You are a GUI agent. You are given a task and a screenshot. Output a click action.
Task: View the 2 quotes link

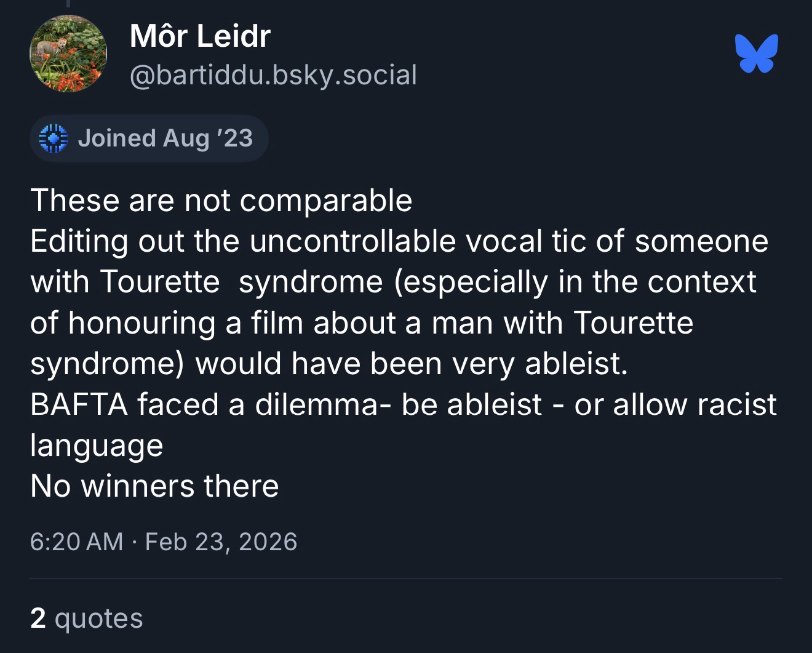click(x=86, y=618)
